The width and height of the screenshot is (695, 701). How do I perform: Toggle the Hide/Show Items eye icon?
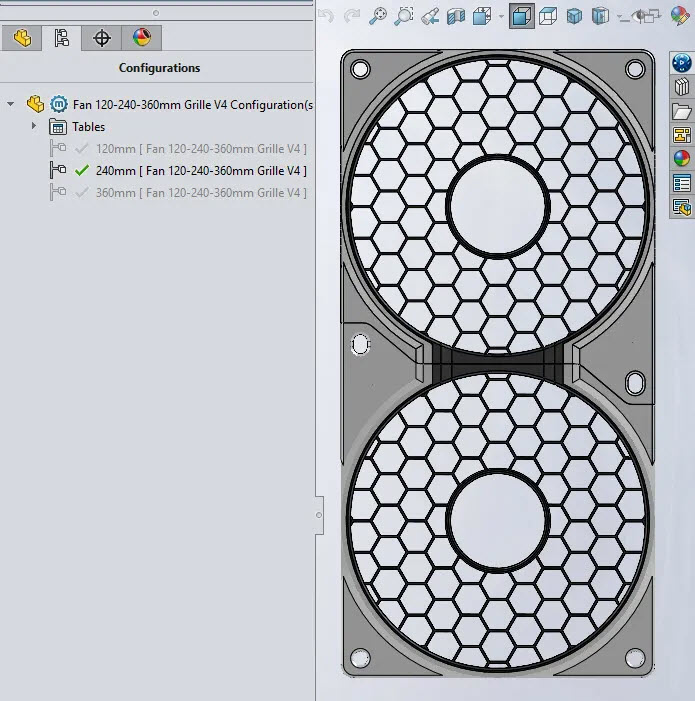tap(638, 15)
